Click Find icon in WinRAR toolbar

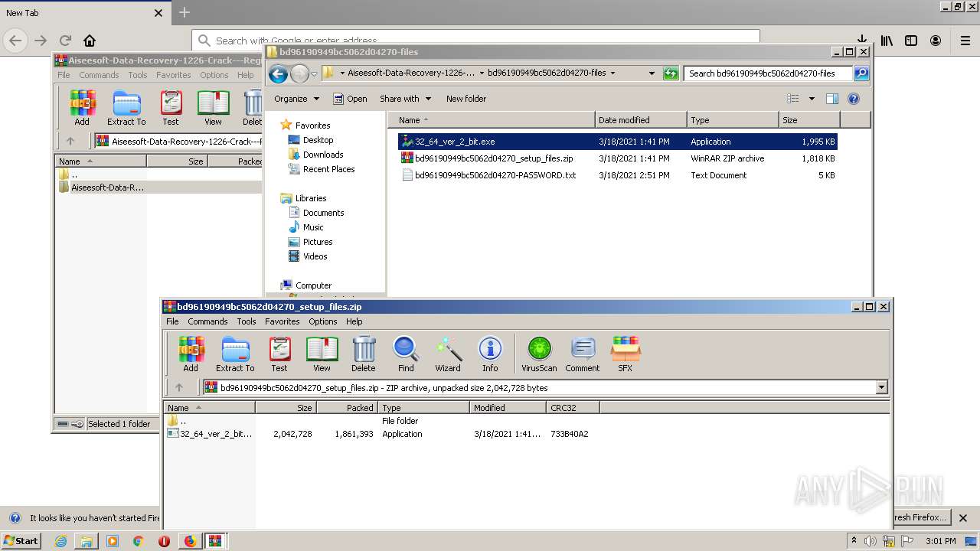pos(406,354)
